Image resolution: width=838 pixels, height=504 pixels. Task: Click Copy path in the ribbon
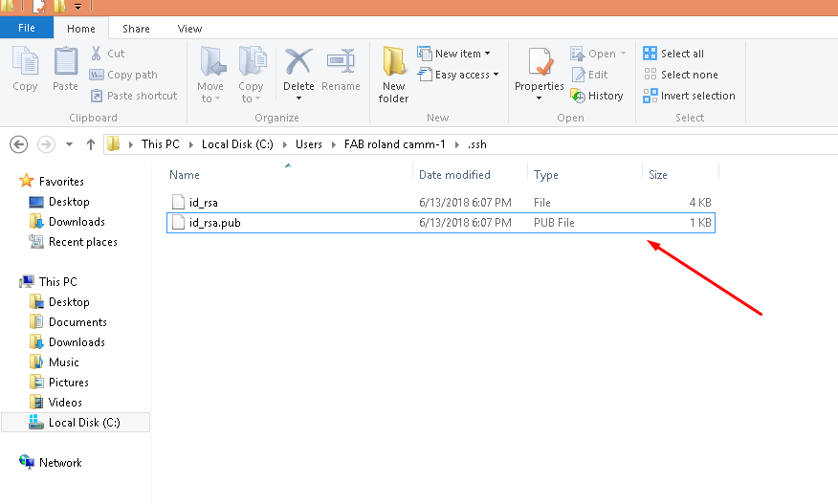pos(123,75)
